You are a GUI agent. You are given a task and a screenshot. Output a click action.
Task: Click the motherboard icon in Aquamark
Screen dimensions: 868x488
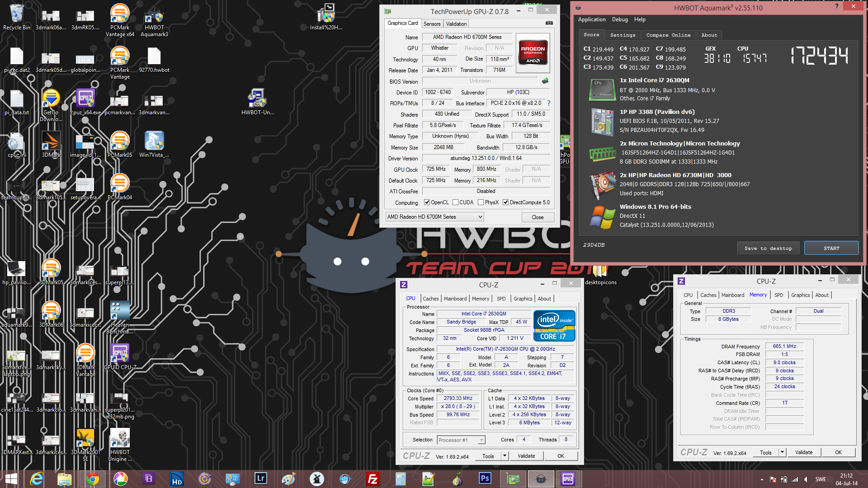click(602, 122)
